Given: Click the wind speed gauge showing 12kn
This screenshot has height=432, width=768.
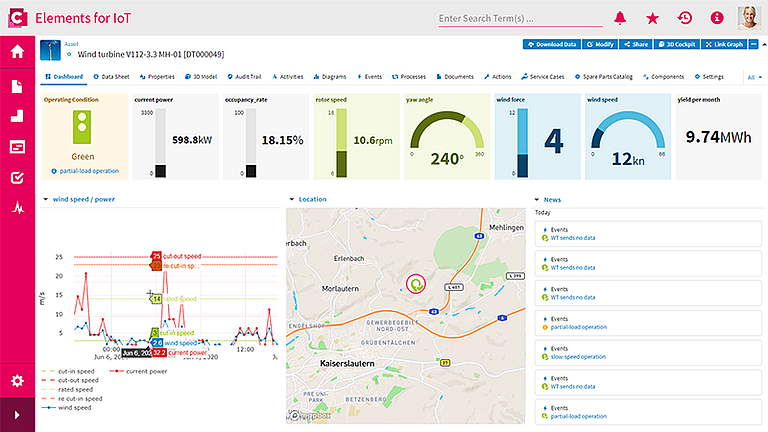Looking at the screenshot, I should [628, 138].
